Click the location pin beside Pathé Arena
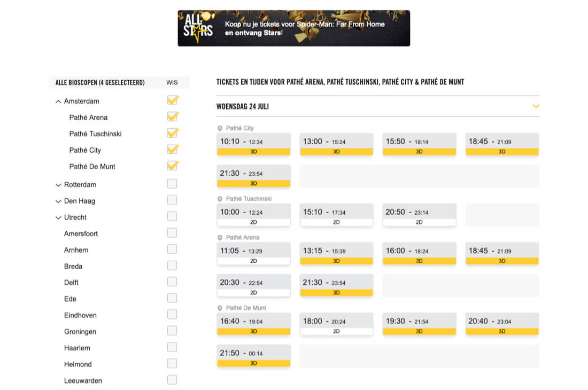Viewport: 588px width, 390px height. 220,238
